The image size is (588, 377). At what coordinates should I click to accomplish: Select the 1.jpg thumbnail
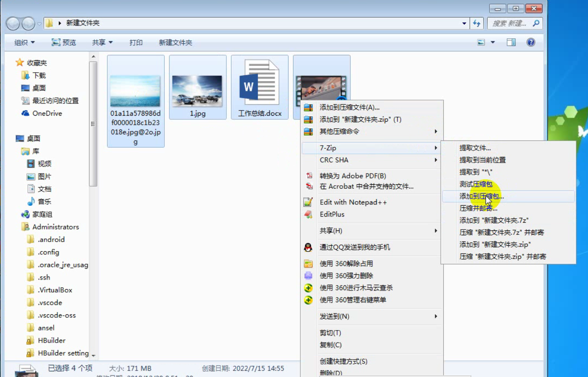[197, 91]
